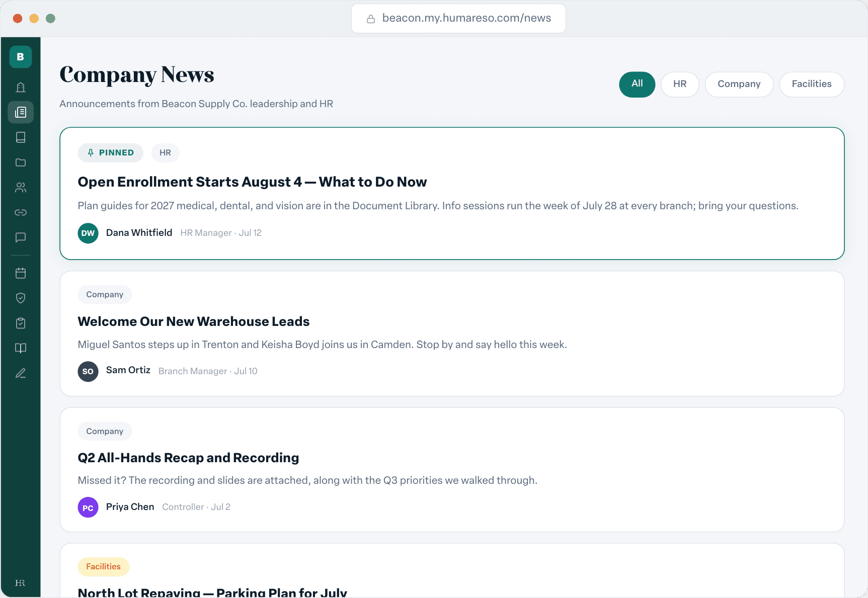Filter news by Facilities tab
868x598 pixels.
pyautogui.click(x=811, y=84)
